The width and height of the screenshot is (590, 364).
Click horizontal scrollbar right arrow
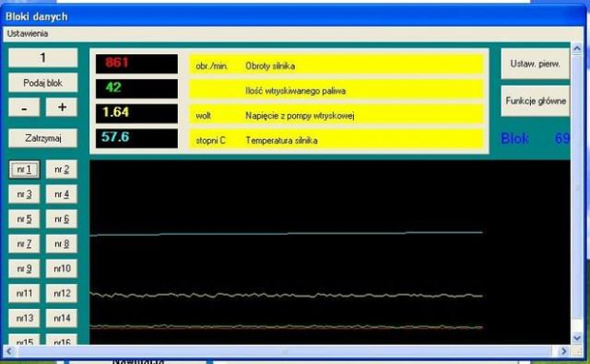(563, 352)
